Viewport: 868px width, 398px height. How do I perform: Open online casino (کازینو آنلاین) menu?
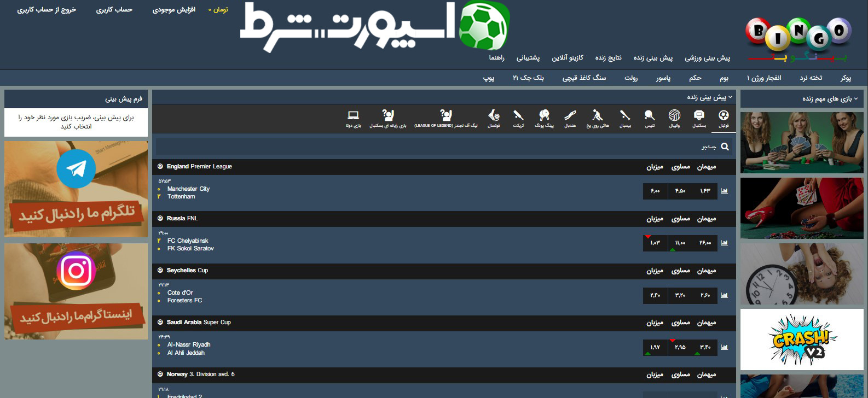pyautogui.click(x=568, y=57)
